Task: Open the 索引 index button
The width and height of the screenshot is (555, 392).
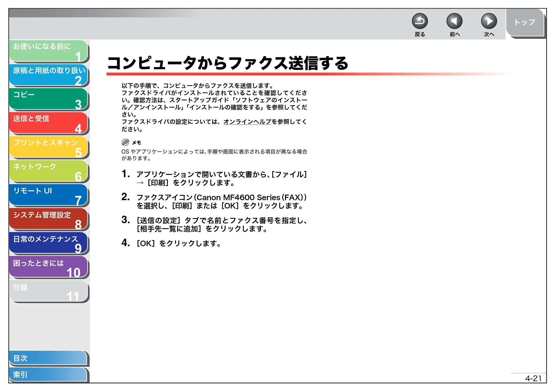Action: (x=48, y=375)
